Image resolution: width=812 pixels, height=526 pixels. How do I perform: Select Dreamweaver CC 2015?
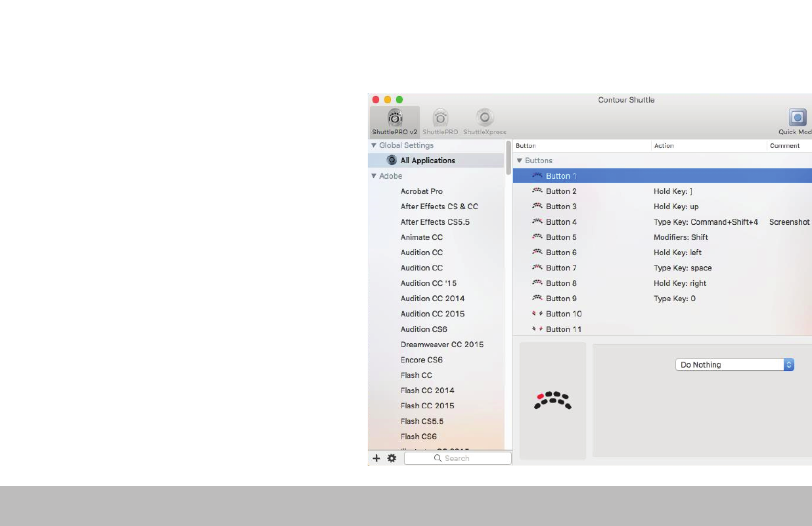[442, 345]
